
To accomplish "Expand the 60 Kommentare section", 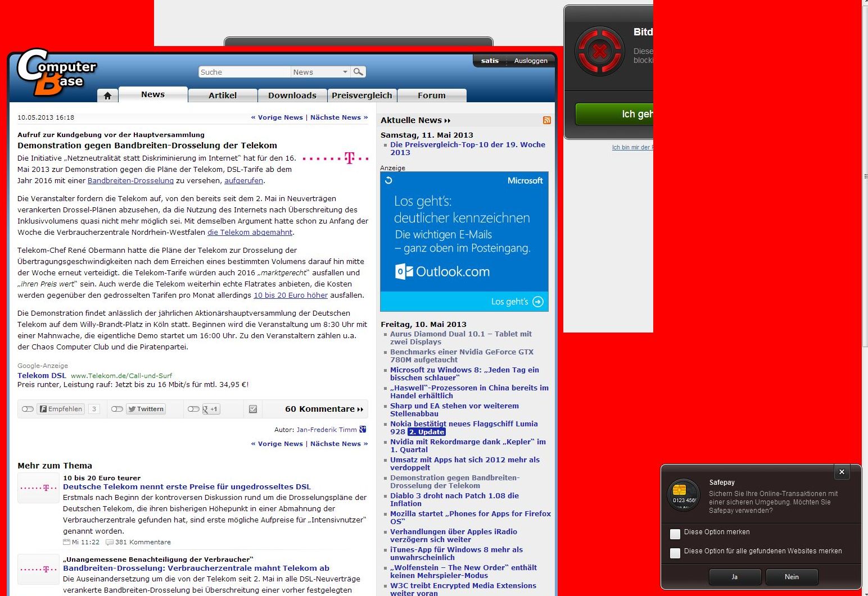I will point(324,409).
